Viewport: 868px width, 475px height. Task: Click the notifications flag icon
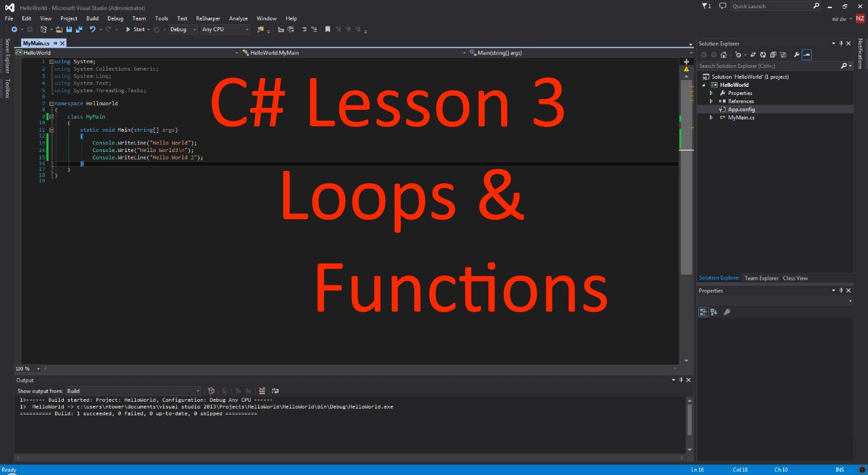click(x=705, y=6)
